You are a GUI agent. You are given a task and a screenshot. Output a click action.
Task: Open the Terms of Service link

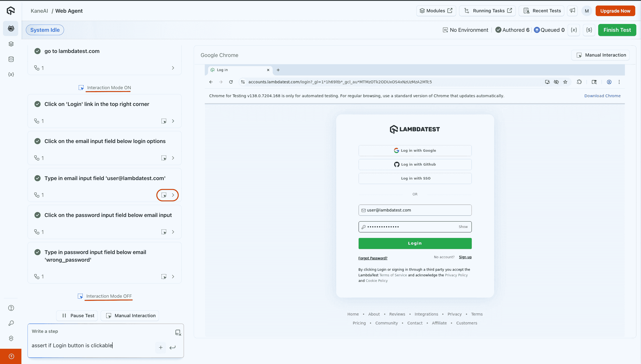[x=393, y=275]
